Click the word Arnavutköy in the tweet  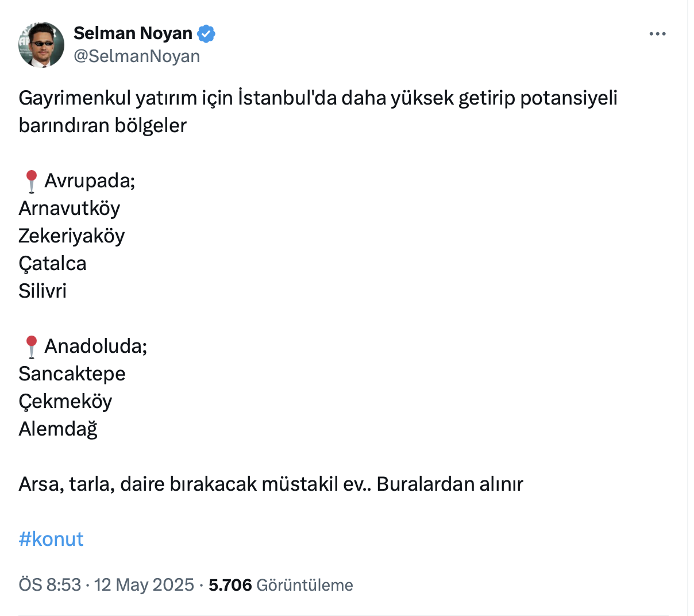point(69,208)
